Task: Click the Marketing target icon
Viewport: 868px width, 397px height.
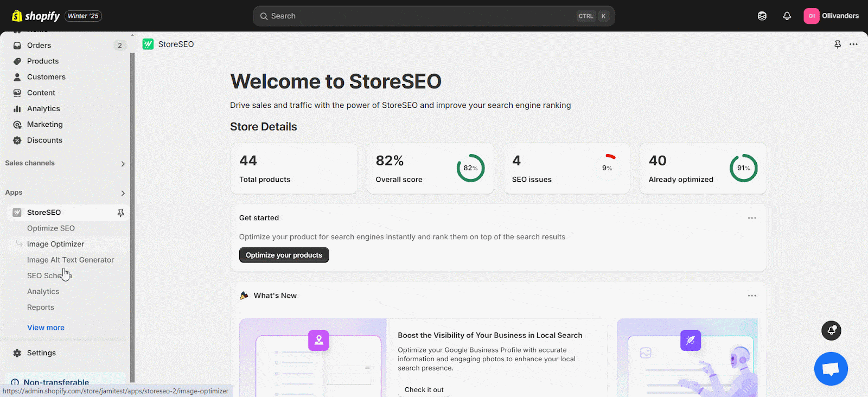Action: 17,124
